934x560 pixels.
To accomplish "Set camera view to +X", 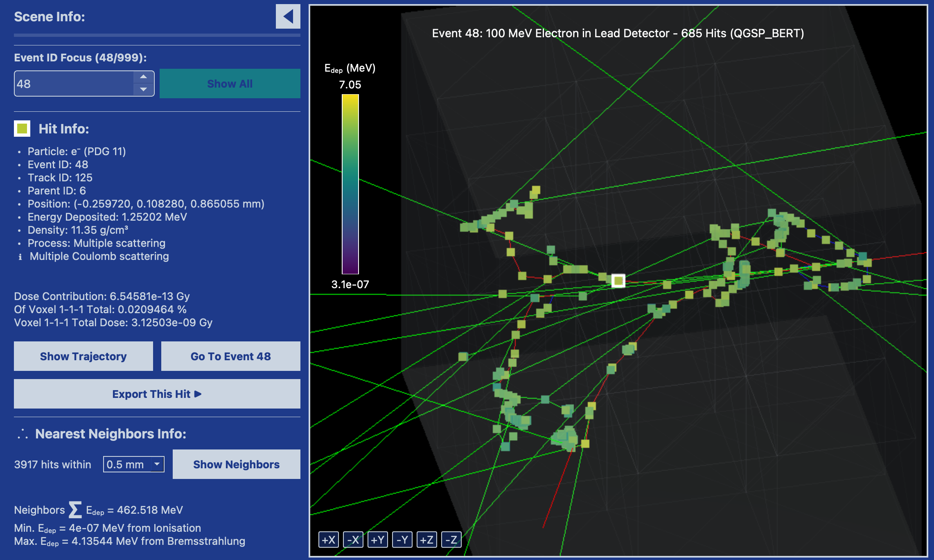I will pyautogui.click(x=329, y=540).
